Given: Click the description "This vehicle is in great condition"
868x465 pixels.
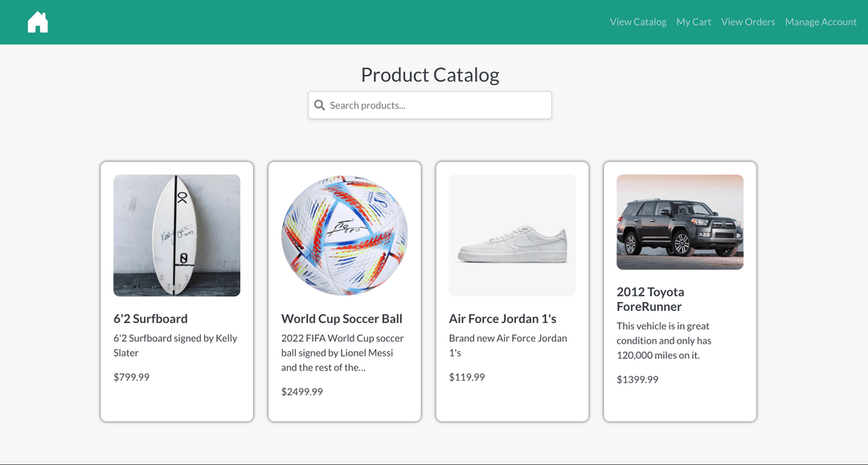Looking at the screenshot, I should coord(664,341).
